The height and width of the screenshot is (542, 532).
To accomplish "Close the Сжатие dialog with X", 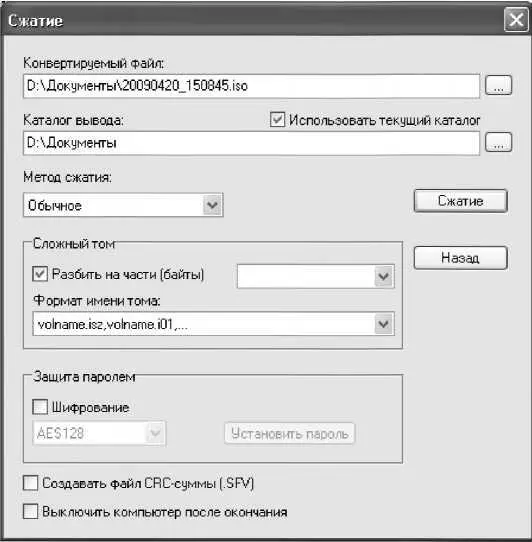I will [516, 20].
